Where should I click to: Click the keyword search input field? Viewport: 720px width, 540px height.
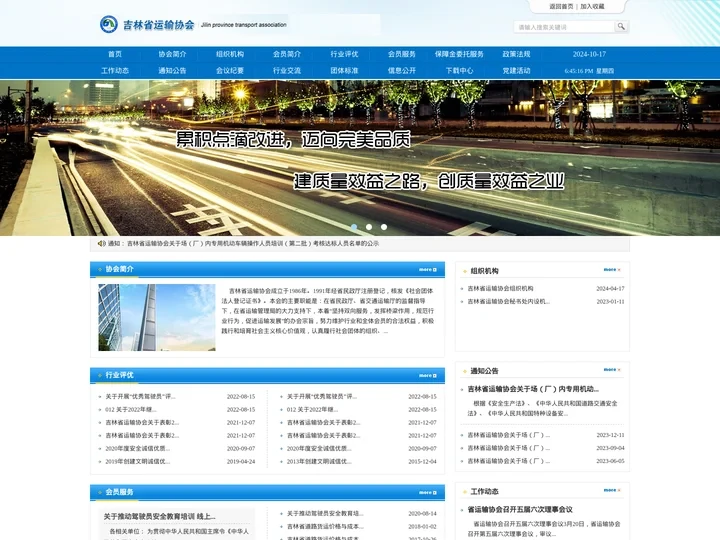click(x=563, y=27)
